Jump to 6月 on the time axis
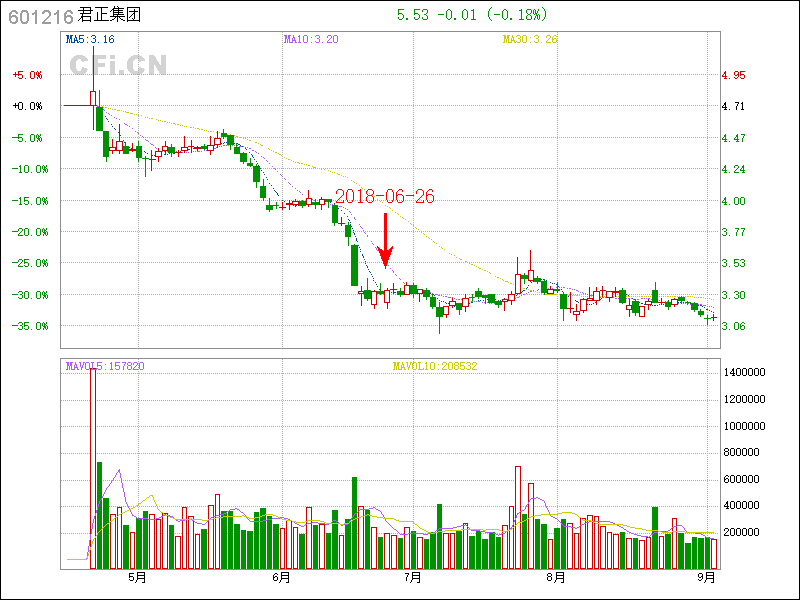The width and height of the screenshot is (800, 600). (x=281, y=577)
